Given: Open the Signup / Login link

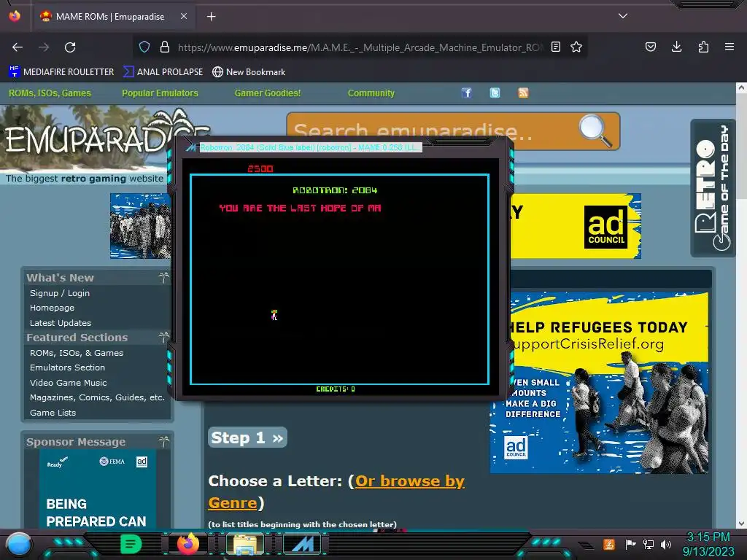Looking at the screenshot, I should [60, 293].
